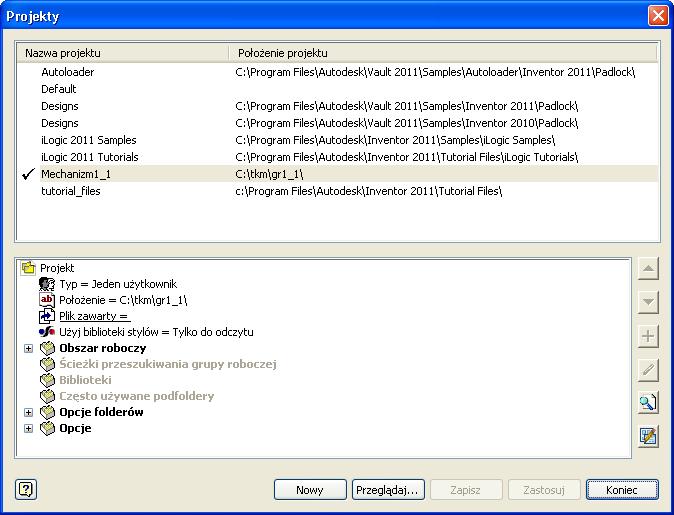This screenshot has height=515, width=674.
Task: Click the Autoloader project path cell
Action: tap(435, 72)
